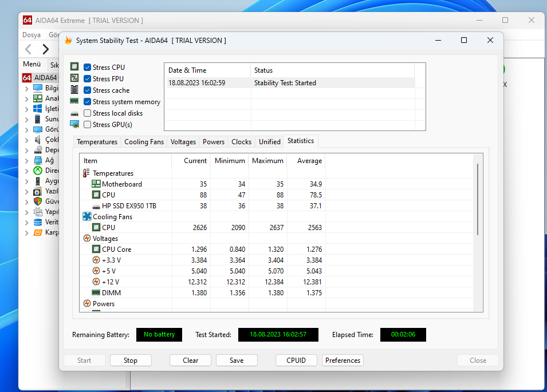Image resolution: width=547 pixels, height=392 pixels.
Task: Uncheck the Stress system memory checkbox
Action: coord(87,102)
